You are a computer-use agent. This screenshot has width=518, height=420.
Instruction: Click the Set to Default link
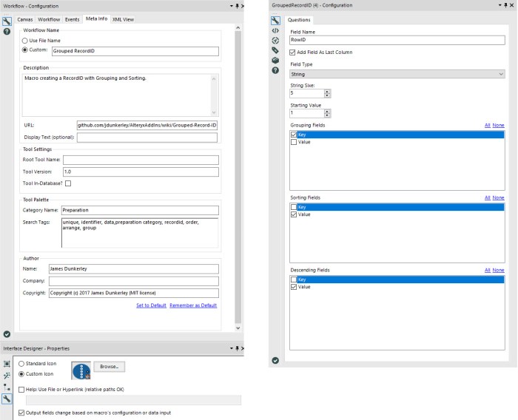151,305
